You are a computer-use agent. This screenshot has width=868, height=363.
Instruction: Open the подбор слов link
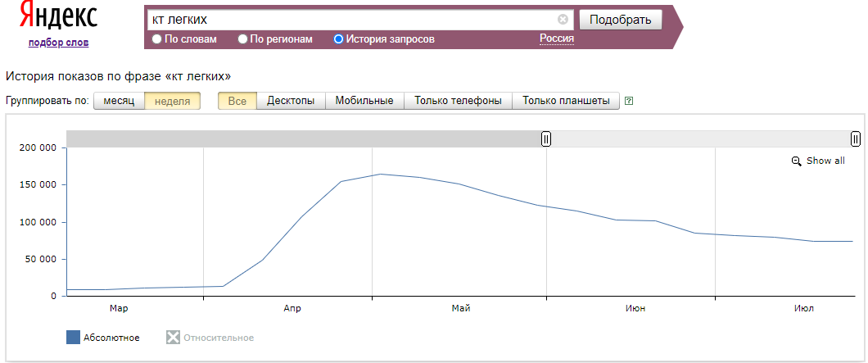58,43
